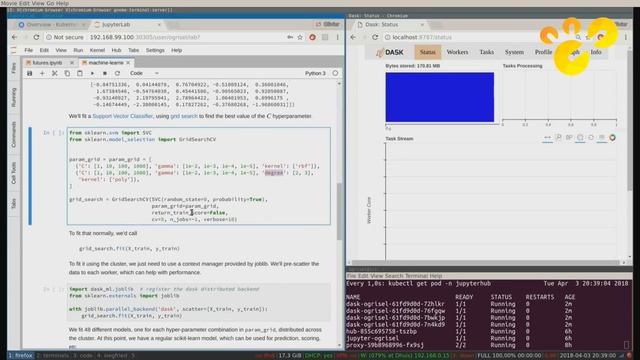Open the Hub menu in JupyterLab
Image resolution: width=640 pixels, height=360 pixels.
[116, 50]
